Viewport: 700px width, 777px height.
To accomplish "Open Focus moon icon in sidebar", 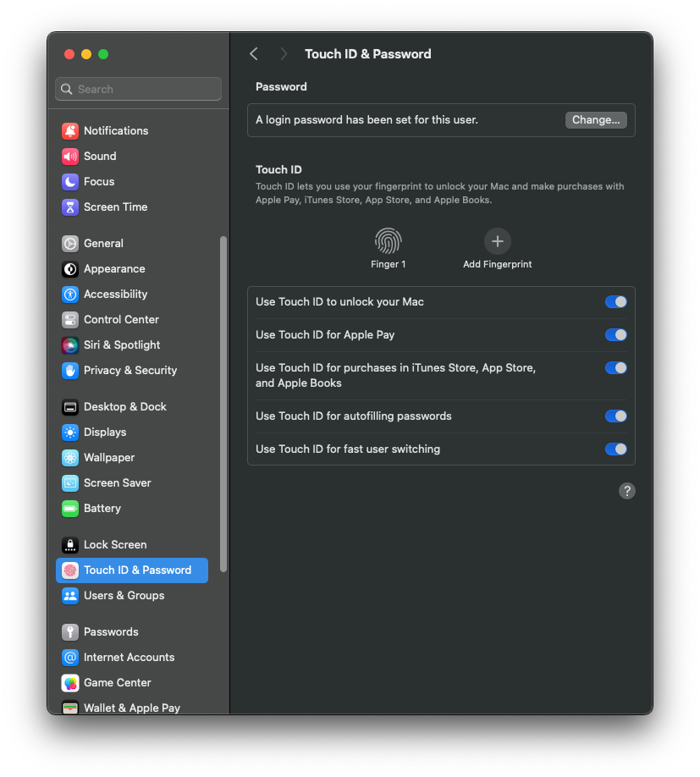I will coord(70,181).
